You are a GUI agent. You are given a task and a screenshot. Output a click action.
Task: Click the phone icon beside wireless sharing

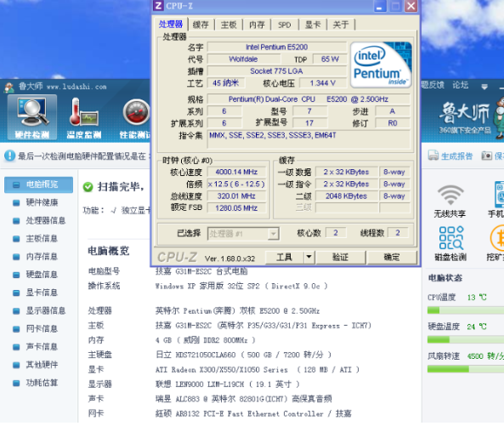click(x=499, y=194)
